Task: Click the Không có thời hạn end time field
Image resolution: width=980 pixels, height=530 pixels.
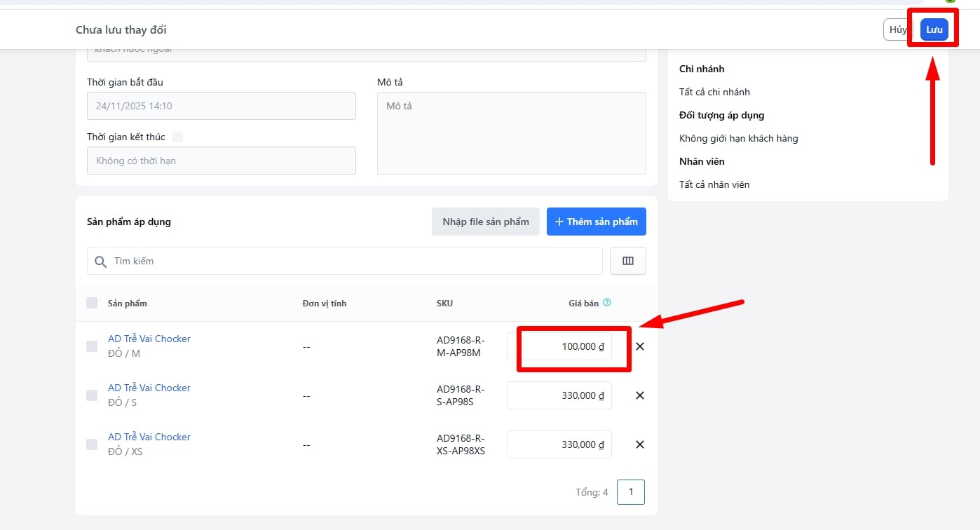Action: pyautogui.click(x=221, y=161)
